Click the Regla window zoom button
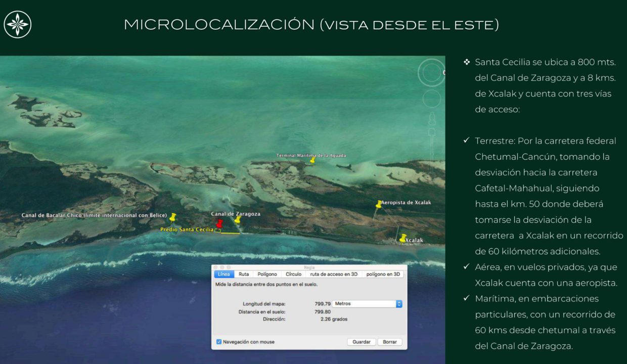Viewport: 627px width, 364px height. tap(228, 267)
